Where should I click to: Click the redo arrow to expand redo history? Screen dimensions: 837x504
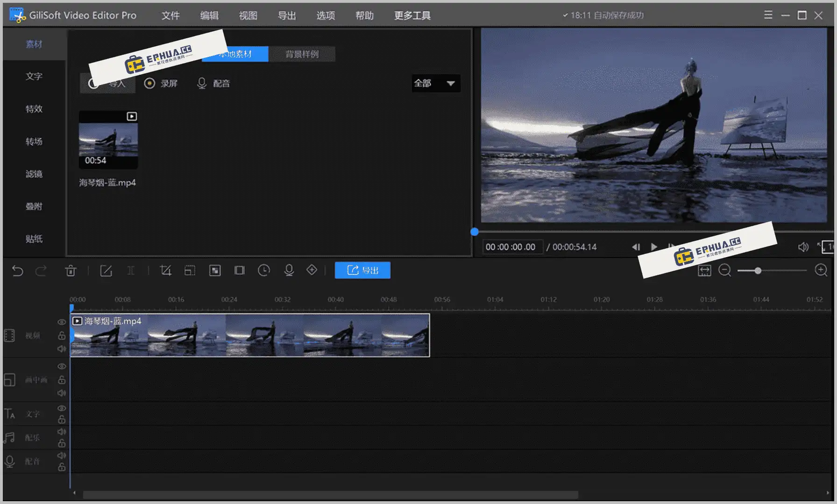[42, 271]
